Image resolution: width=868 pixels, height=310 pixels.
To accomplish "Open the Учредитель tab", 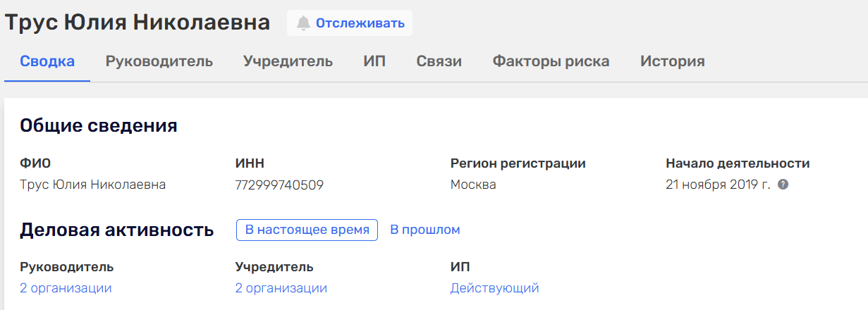I will click(x=288, y=61).
